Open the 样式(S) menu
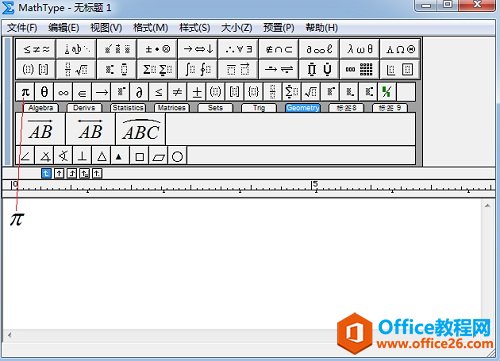Image resolution: width=500 pixels, height=361 pixels. point(195,27)
